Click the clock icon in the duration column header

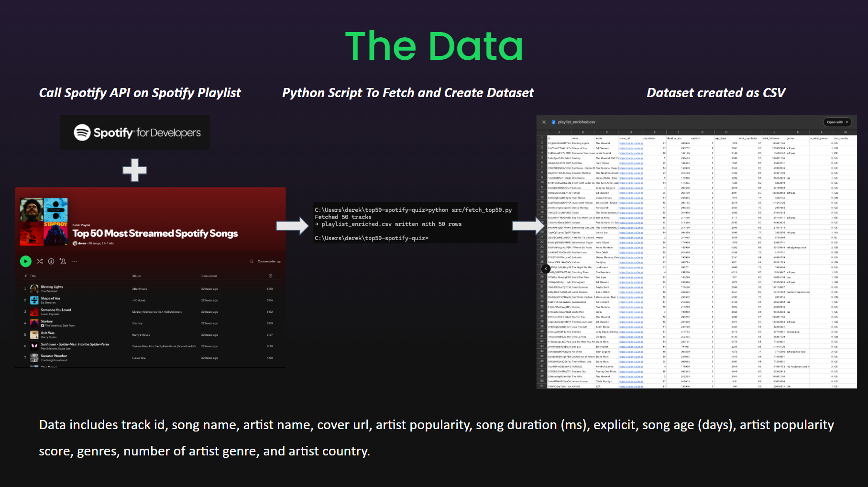click(271, 276)
